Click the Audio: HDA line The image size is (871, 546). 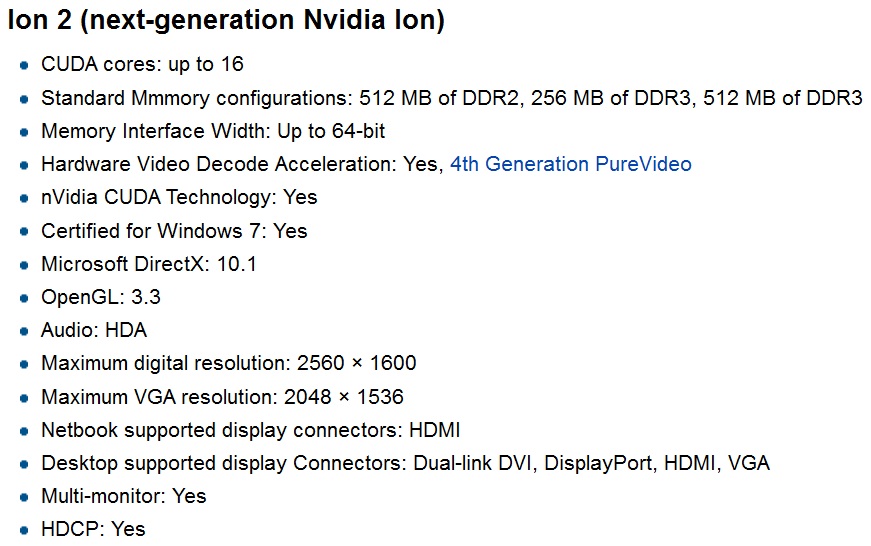pyautogui.click(x=94, y=330)
